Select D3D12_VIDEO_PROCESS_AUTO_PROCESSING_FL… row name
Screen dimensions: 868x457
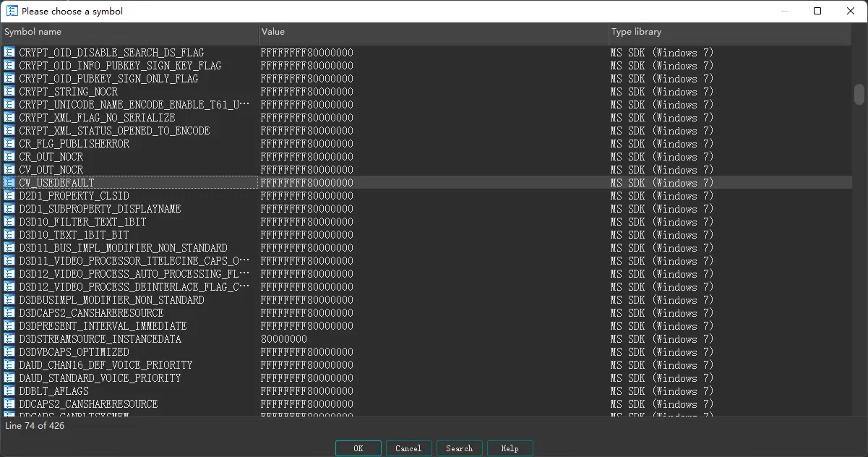click(134, 274)
